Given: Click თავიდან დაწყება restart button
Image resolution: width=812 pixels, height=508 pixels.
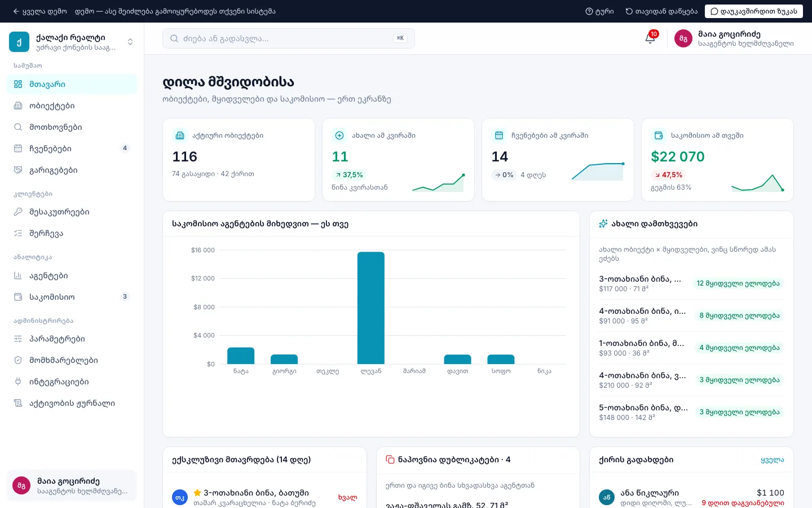Looking at the screenshot, I should 661,11.
